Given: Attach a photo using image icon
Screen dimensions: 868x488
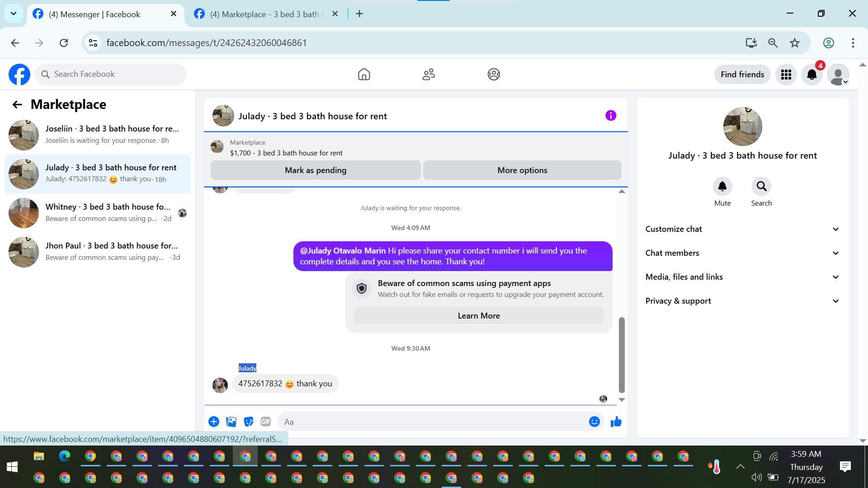Looking at the screenshot, I should (x=231, y=422).
